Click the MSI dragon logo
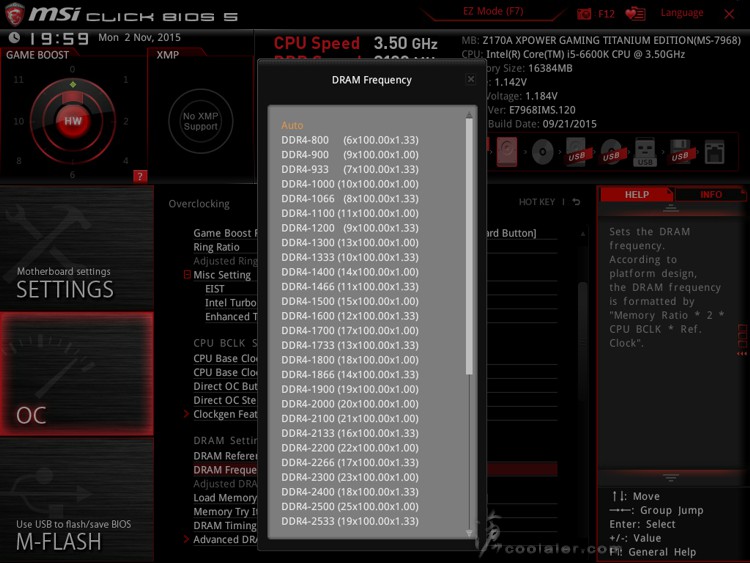750x563 pixels. (x=14, y=14)
